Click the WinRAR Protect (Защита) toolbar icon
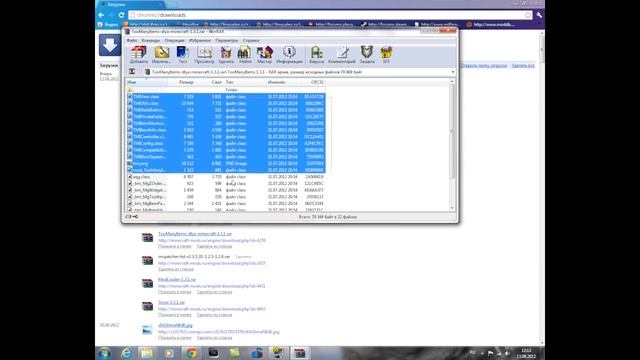Viewport: 640px width, 360px height. [367, 54]
